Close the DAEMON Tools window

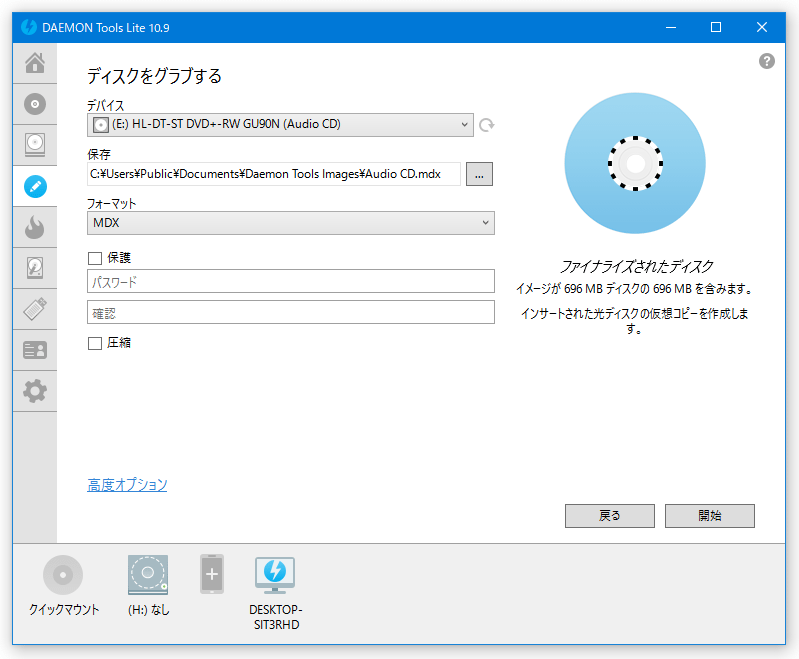pos(762,27)
